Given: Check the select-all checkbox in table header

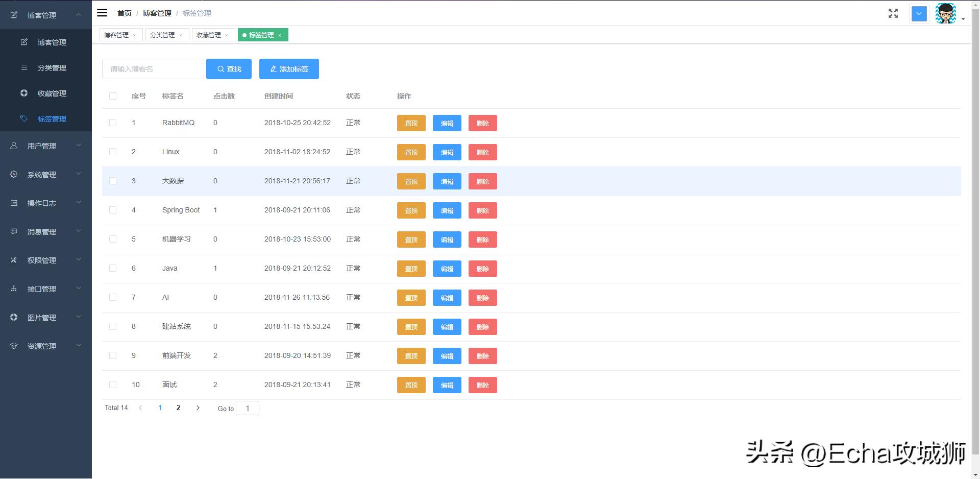Looking at the screenshot, I should 113,96.
